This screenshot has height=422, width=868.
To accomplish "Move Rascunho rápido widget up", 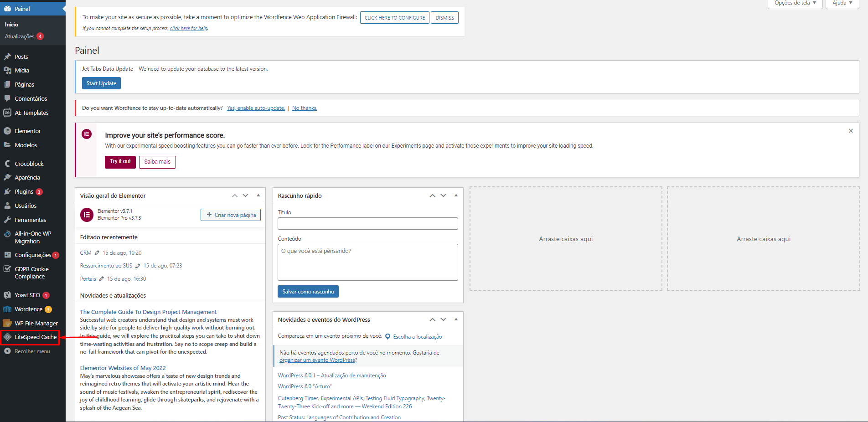I will click(x=433, y=196).
